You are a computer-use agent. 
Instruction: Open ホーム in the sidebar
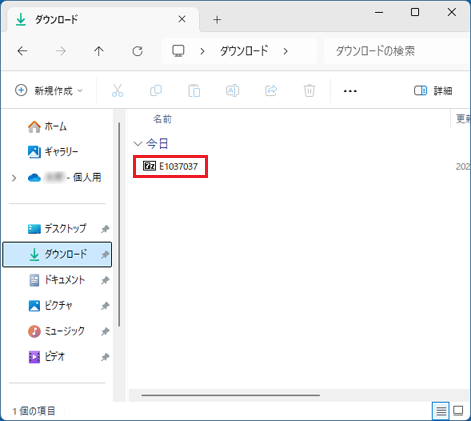tap(47, 127)
